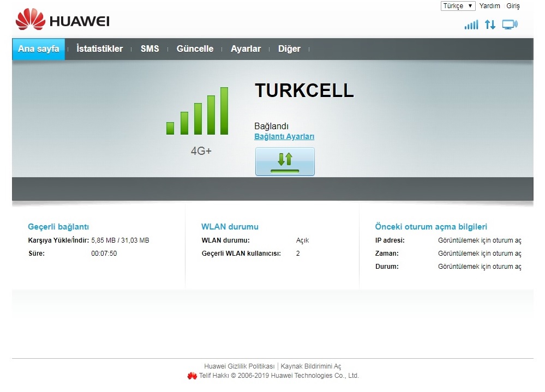Open the Bağlantı Ayarları link
This screenshot has height=392, width=545.
pyautogui.click(x=284, y=136)
